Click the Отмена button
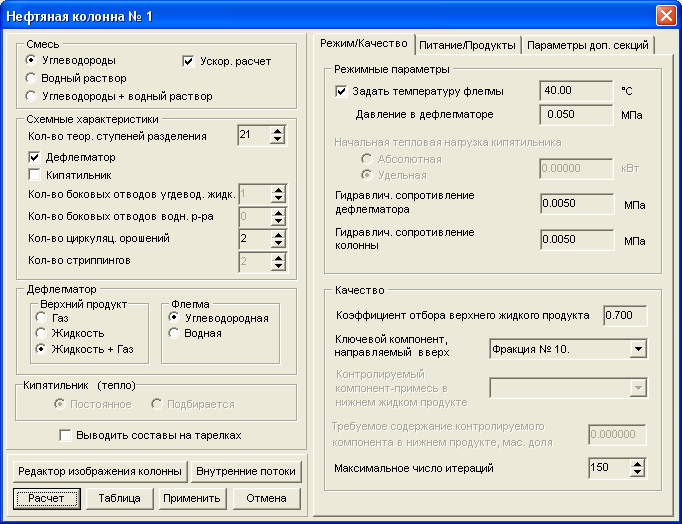The width and height of the screenshot is (682, 524). [266, 498]
